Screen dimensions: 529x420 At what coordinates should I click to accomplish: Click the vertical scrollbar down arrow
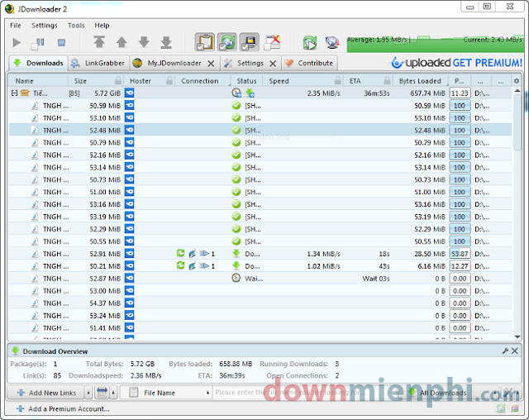coord(517,336)
